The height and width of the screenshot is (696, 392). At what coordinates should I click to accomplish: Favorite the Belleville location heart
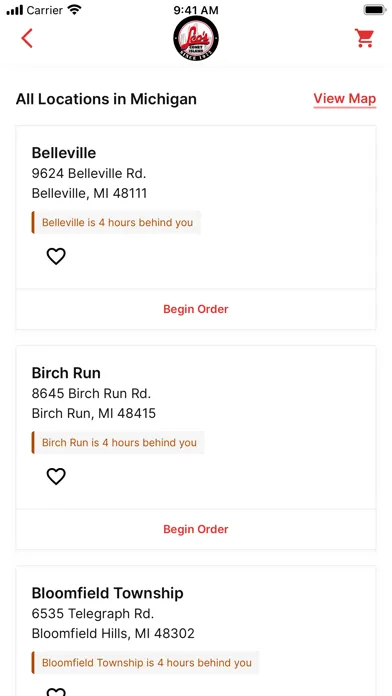pyautogui.click(x=56, y=256)
